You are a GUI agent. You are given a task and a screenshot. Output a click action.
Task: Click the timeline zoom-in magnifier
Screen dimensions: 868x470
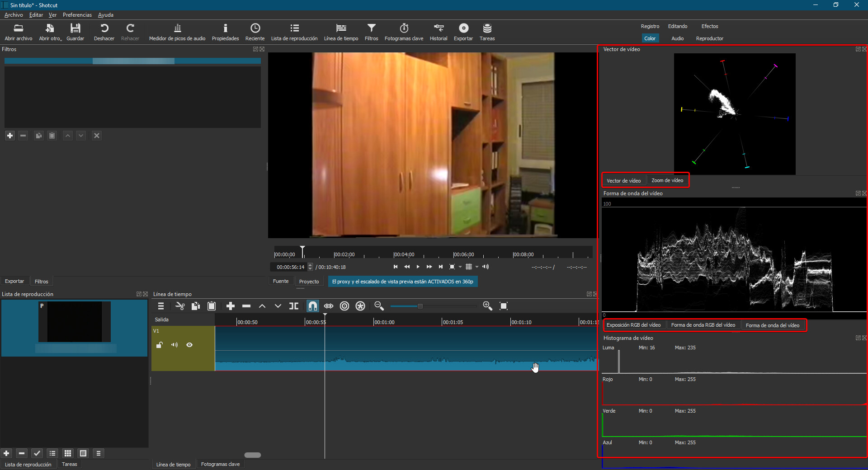(x=487, y=306)
